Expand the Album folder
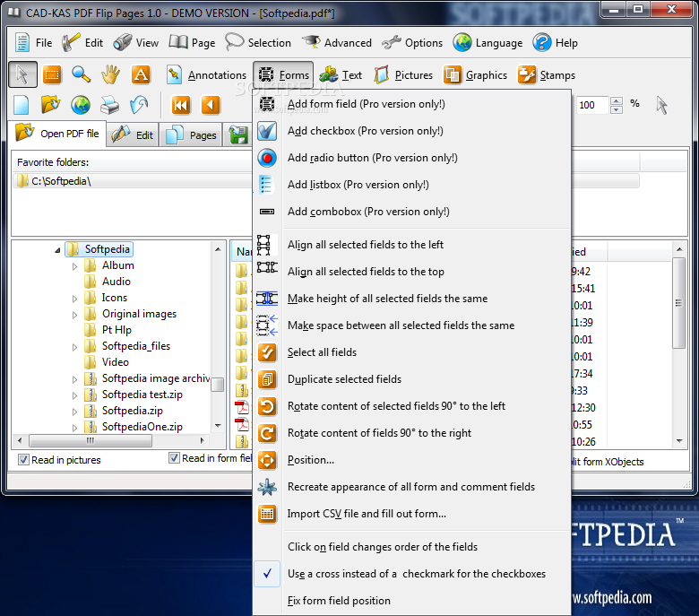The width and height of the screenshot is (699, 616). 74,266
